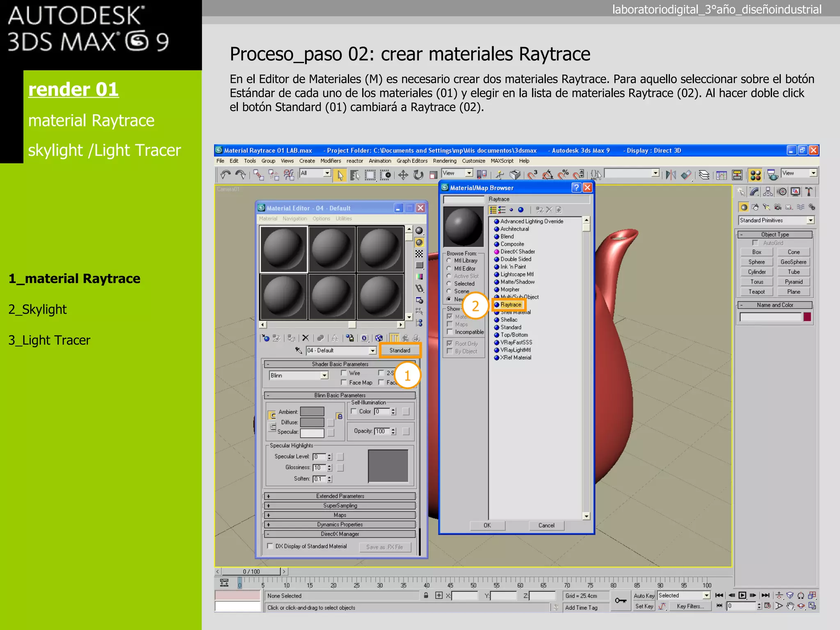The width and height of the screenshot is (840, 630).
Task: Click OK in Material/Map Browser
Action: tap(487, 525)
